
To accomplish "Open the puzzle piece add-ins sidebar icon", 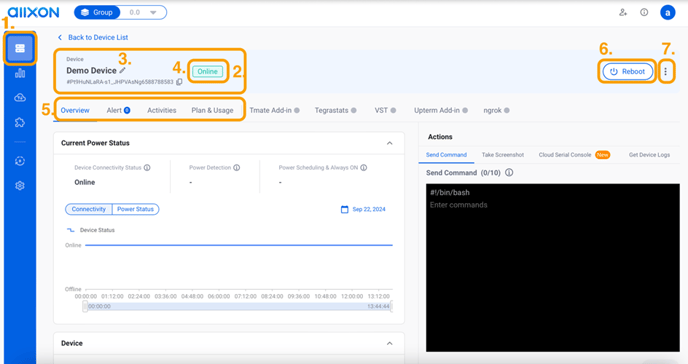I will click(20, 122).
